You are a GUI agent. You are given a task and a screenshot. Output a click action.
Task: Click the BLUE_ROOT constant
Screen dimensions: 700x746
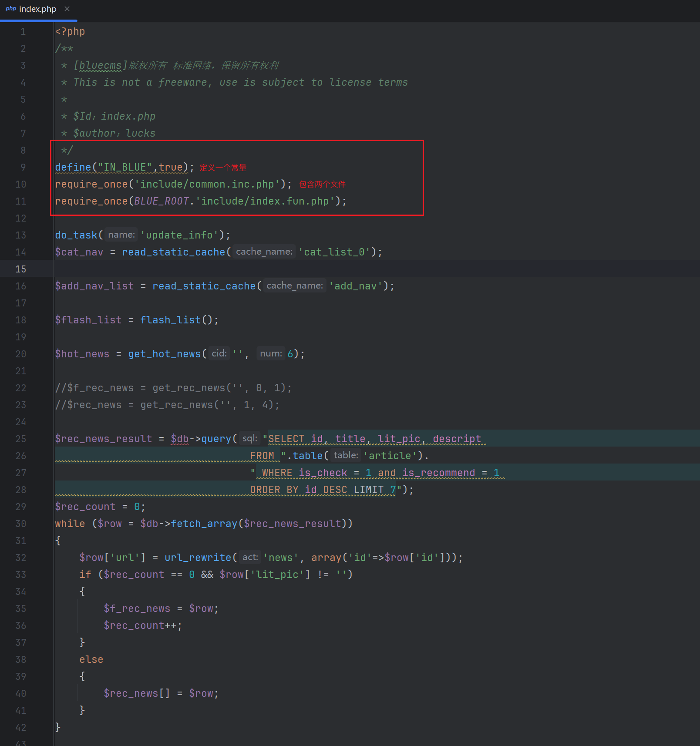click(161, 201)
